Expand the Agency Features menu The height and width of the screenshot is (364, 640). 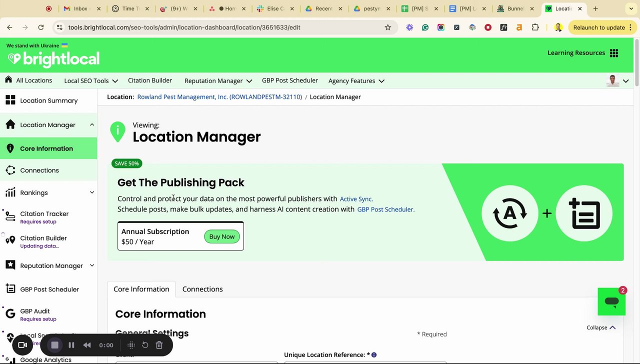tap(356, 80)
